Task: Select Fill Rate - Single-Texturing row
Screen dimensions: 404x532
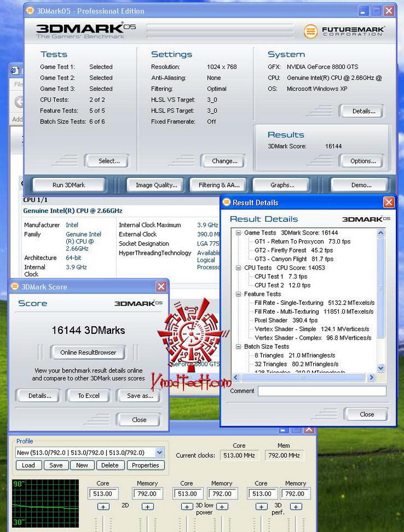Action: click(314, 302)
